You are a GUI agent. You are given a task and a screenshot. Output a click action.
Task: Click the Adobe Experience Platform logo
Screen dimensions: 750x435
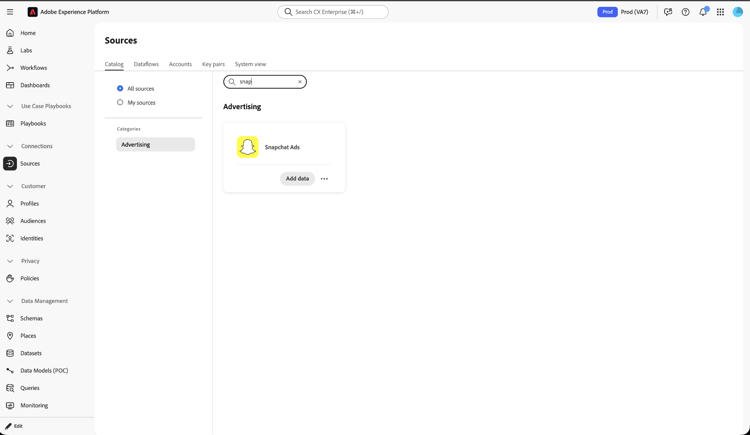(x=32, y=12)
